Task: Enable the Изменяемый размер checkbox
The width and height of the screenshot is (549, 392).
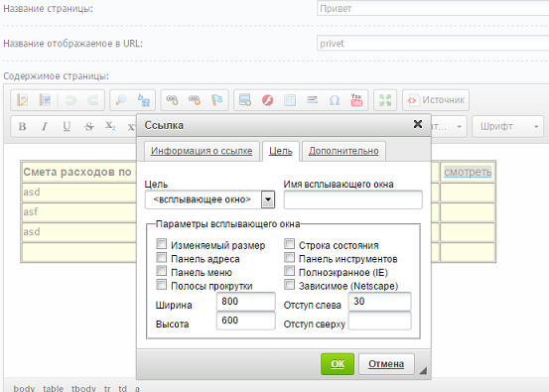Action: 161,243
